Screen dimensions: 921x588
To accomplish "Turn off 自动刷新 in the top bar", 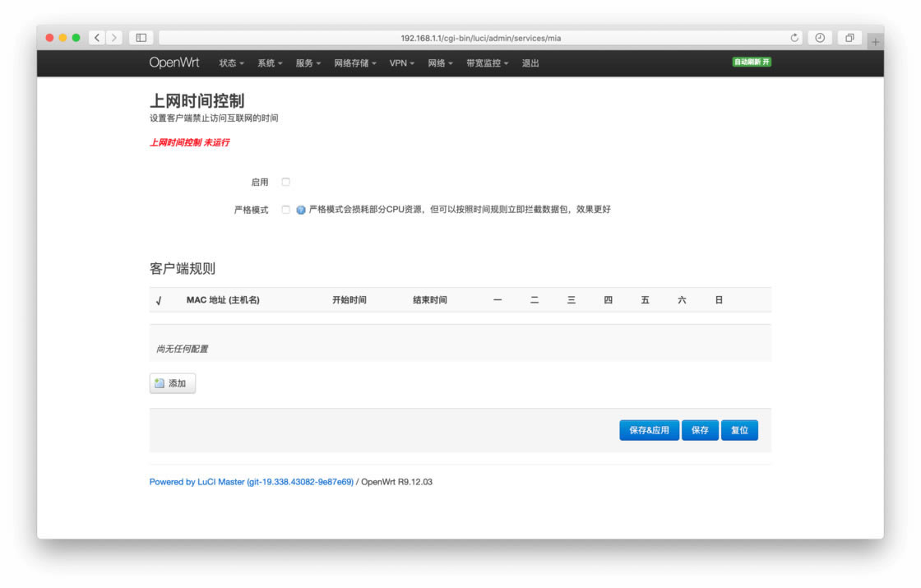I will coord(751,62).
